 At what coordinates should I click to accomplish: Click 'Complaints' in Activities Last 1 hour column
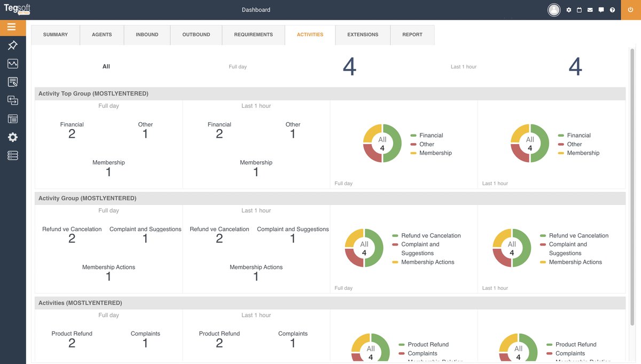(x=293, y=334)
